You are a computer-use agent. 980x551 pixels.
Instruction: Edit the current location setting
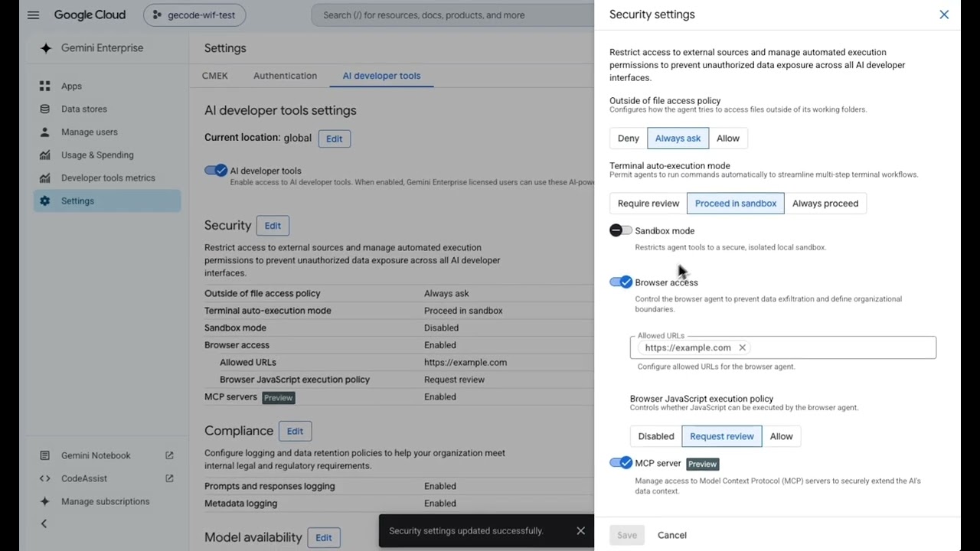click(335, 139)
